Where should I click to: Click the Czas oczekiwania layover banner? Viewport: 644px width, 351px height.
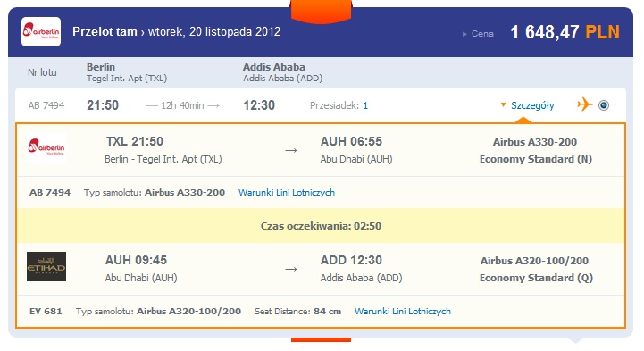click(321, 226)
